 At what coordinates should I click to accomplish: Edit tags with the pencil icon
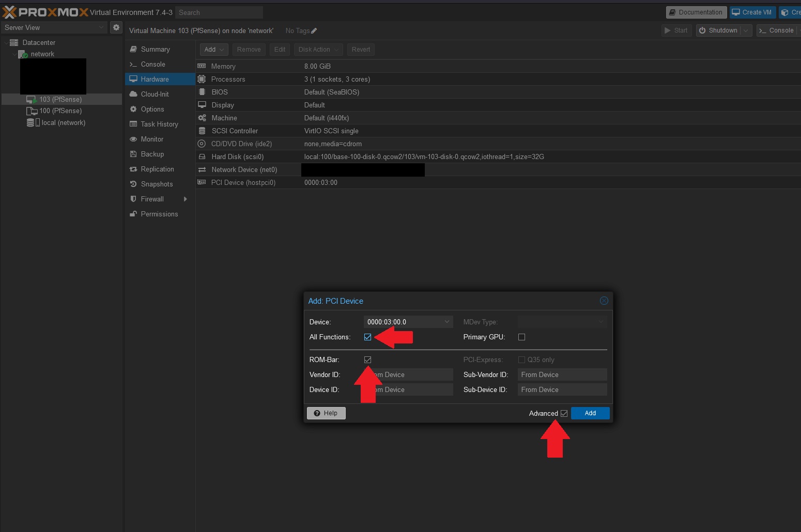click(314, 30)
